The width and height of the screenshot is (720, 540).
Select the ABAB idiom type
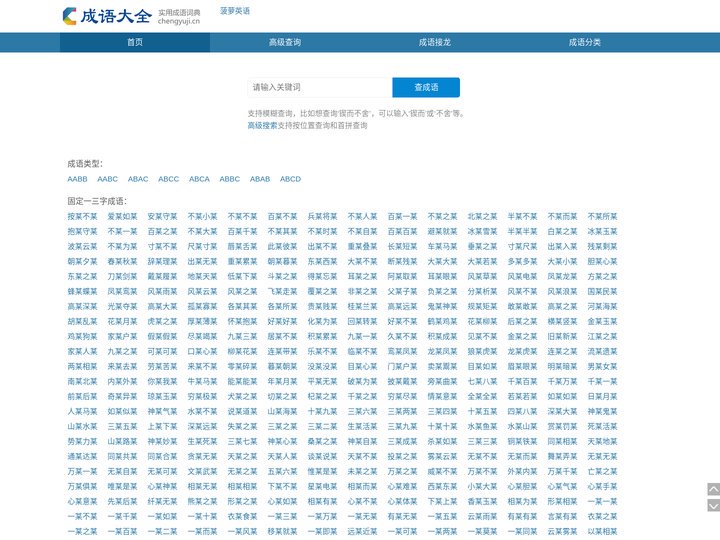tap(260, 179)
